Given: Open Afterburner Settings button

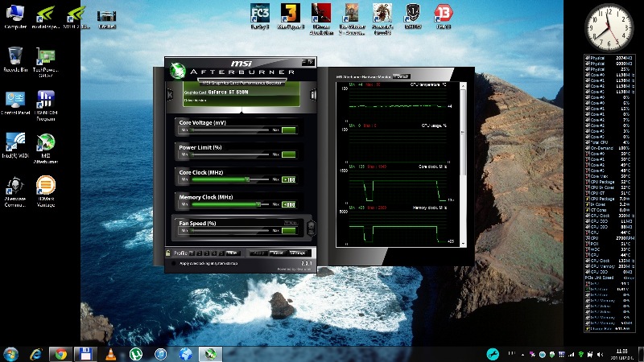Looking at the screenshot, I should click(298, 253).
